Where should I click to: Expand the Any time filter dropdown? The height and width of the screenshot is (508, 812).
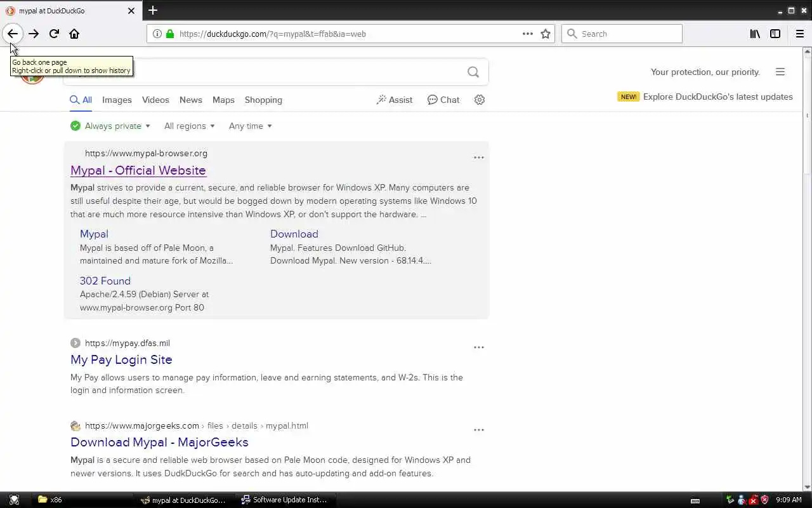[250, 126]
